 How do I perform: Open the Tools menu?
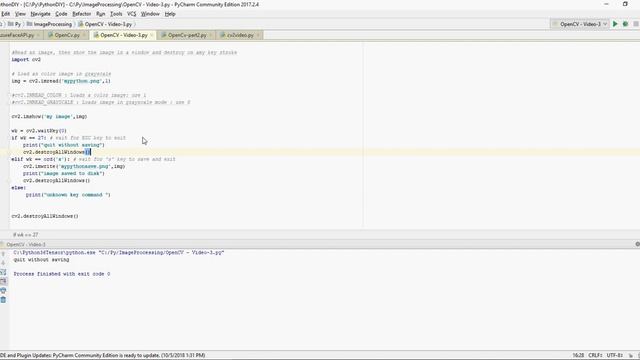(116, 14)
